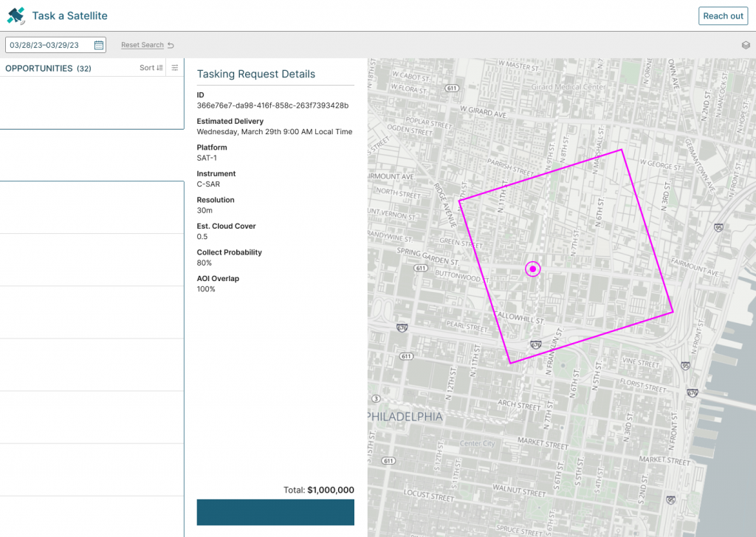Screen dimensions: 756x537
Task: Open the calendar date picker icon
Action: (99, 45)
